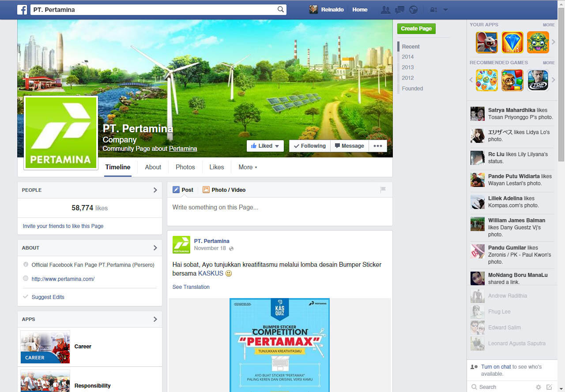
Task: Click the Write something on this Page box
Action: pos(280,211)
